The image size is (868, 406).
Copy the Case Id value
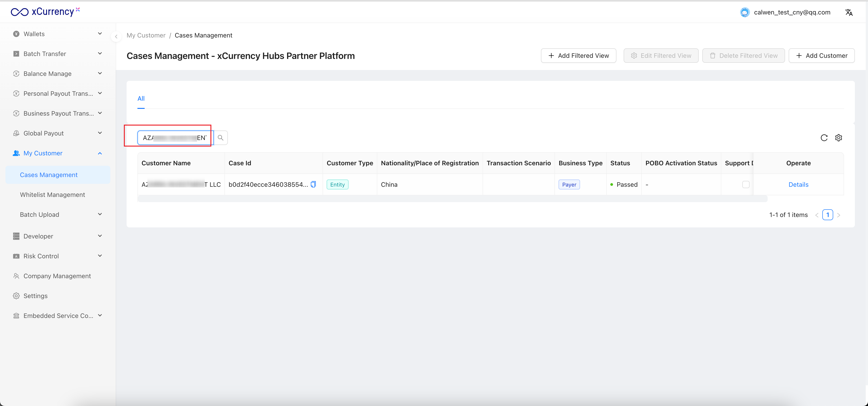pos(313,184)
